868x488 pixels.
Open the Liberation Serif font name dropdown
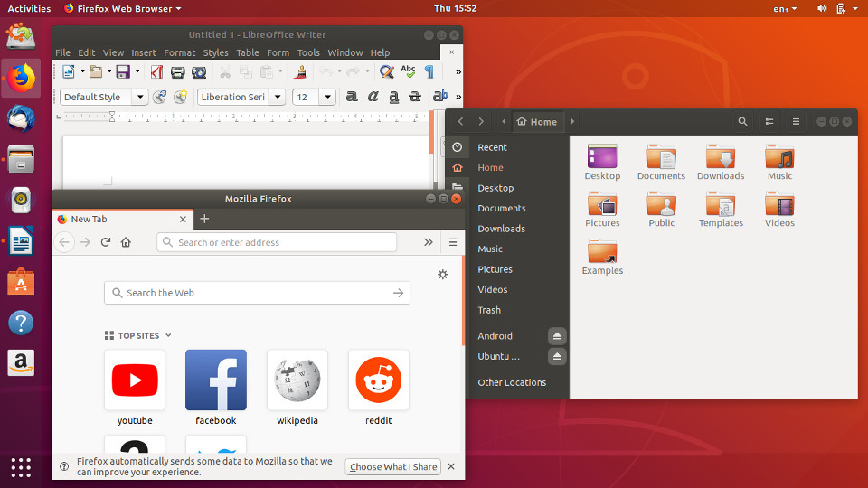[278, 97]
